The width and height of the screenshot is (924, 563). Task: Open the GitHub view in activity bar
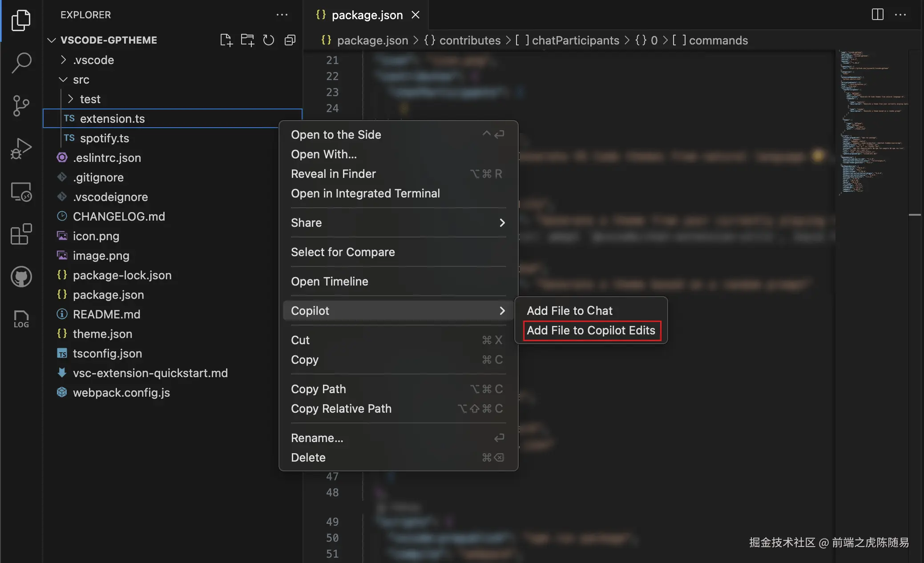[21, 277]
